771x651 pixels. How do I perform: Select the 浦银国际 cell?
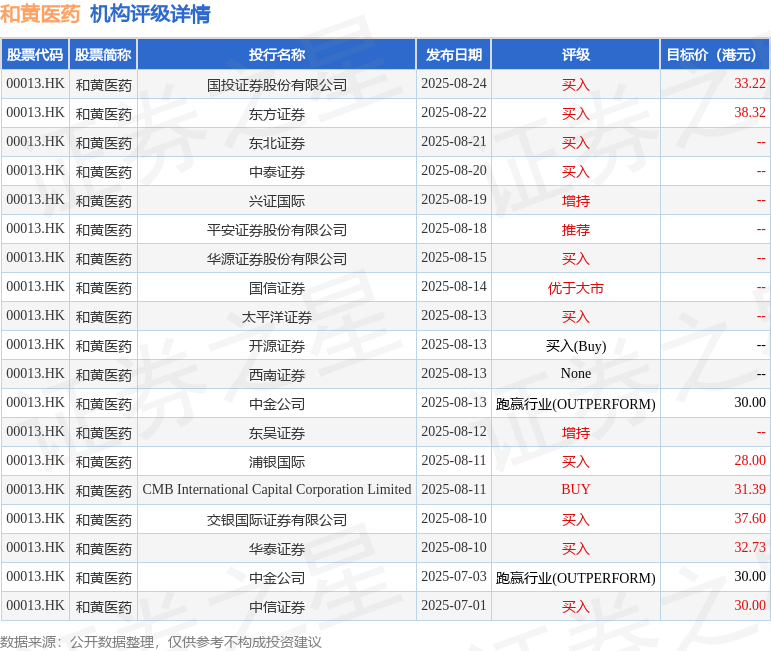click(x=277, y=462)
